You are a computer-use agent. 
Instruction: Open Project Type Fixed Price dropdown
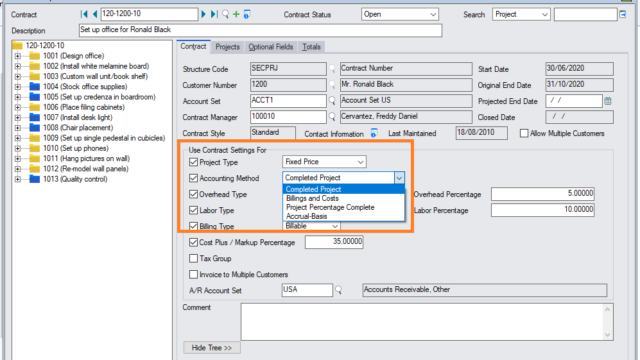point(360,162)
